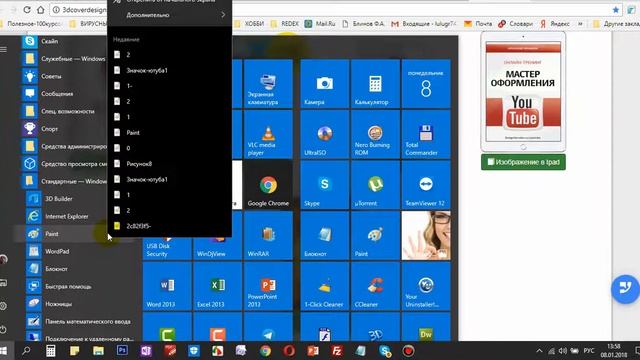Launch Excel 2013 tile
Image resolution: width=640 pixels, height=360 pixels.
(218, 286)
